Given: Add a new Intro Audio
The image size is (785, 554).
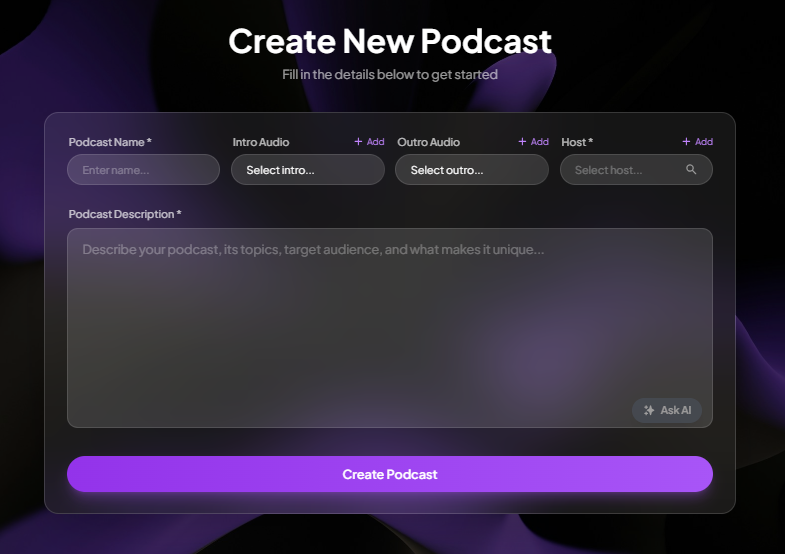Looking at the screenshot, I should pos(369,142).
